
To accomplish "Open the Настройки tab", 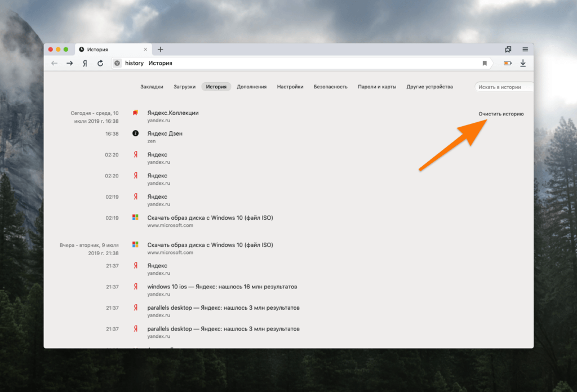I will [290, 87].
